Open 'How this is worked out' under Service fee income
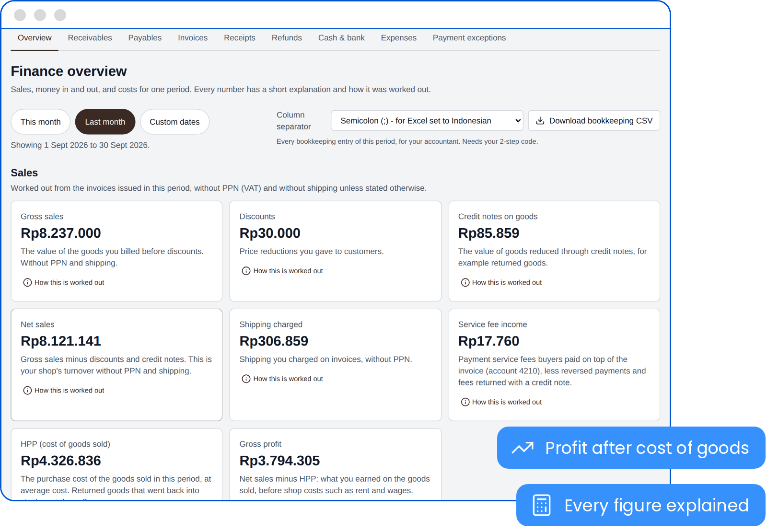This screenshot has width=767, height=532. [x=501, y=402]
